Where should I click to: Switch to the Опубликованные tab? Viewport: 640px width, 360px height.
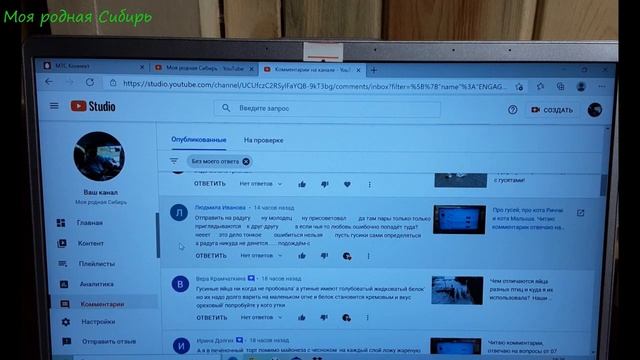199,140
